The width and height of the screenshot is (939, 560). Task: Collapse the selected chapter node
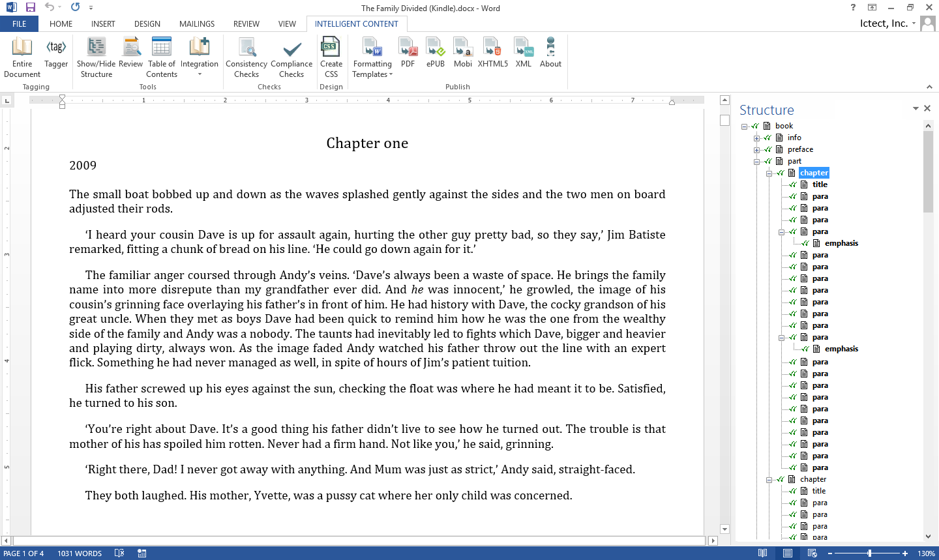769,173
